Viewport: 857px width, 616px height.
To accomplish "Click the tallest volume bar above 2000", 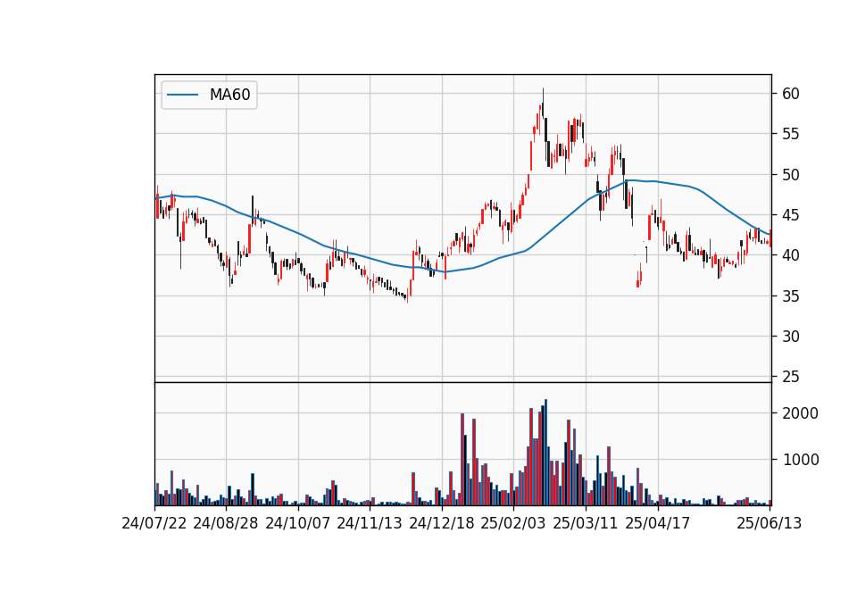I will [x=545, y=452].
